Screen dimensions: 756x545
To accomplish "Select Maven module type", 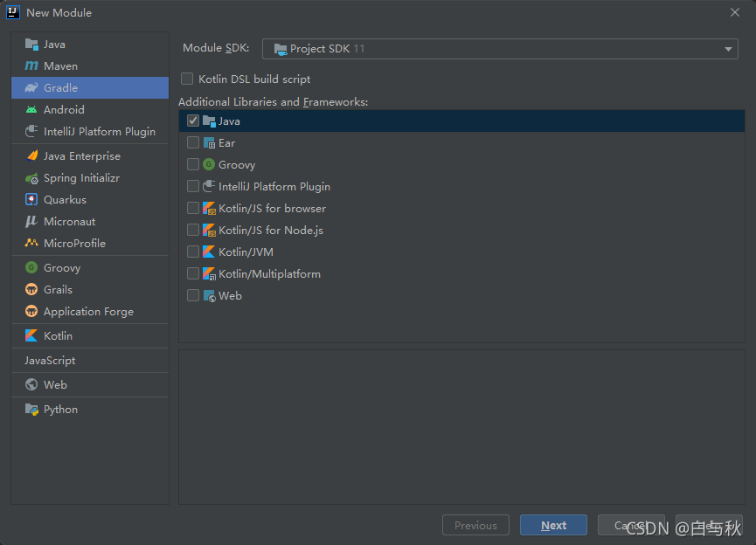I will (90, 66).
